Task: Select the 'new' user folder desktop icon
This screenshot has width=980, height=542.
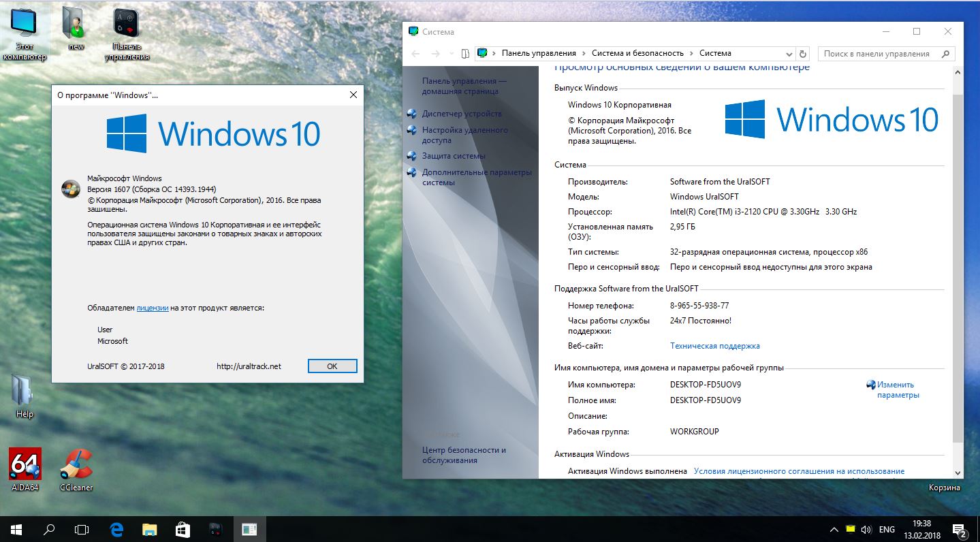Action: pos(76,29)
